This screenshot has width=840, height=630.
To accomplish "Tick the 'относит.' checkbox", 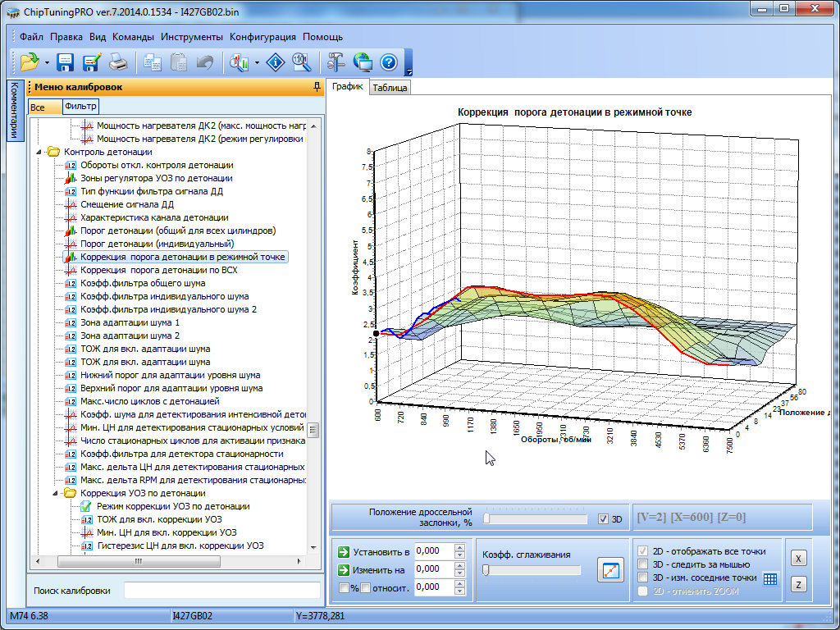I will [x=366, y=587].
